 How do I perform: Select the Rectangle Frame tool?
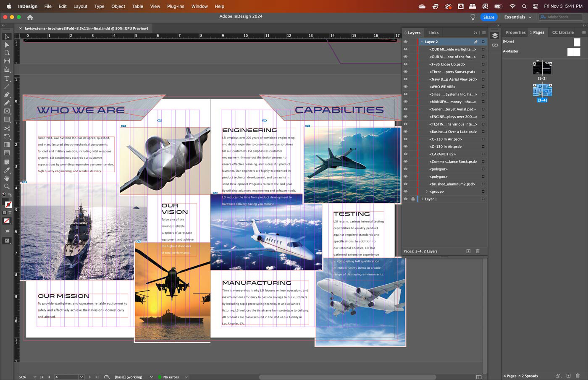(7, 111)
